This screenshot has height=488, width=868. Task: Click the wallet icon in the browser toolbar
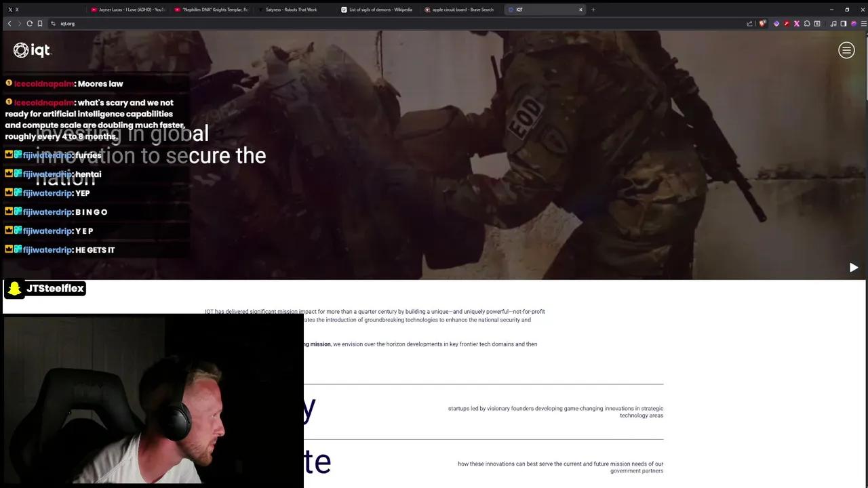pyautogui.click(x=817, y=24)
